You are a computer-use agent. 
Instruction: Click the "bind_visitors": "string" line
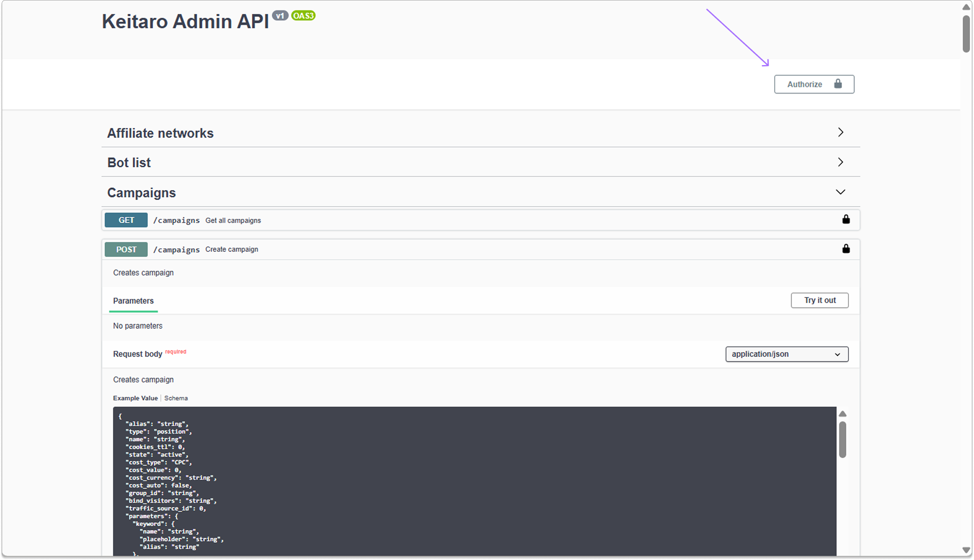(171, 501)
